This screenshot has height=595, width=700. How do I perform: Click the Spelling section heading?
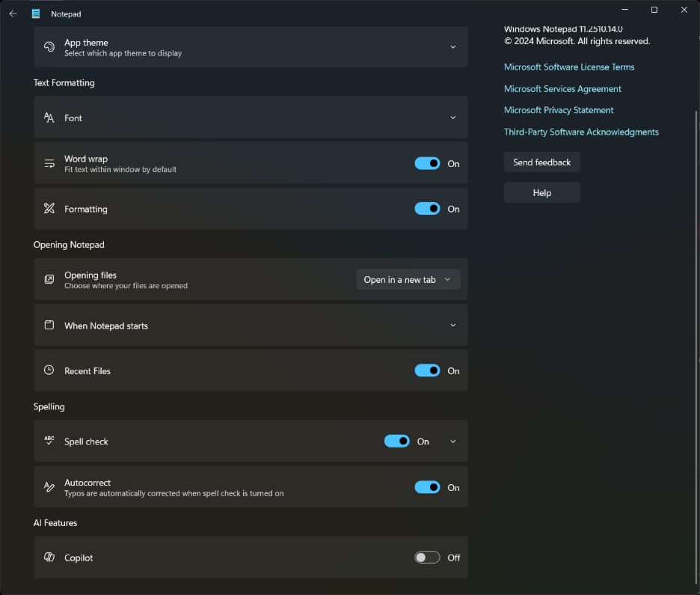(49, 406)
